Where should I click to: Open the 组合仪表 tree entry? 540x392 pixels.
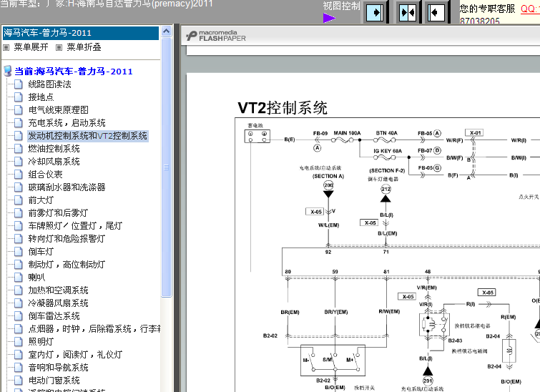pos(45,175)
